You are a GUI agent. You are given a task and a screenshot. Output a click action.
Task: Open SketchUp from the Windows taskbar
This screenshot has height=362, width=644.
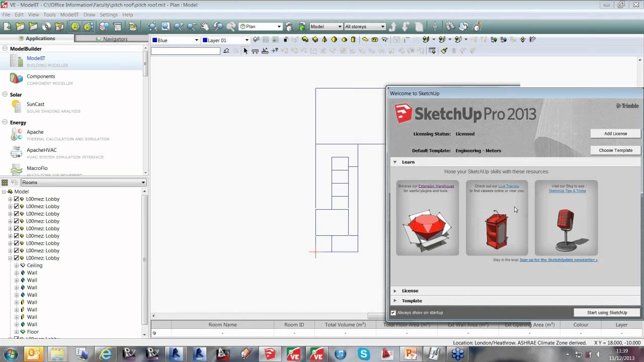point(269,354)
